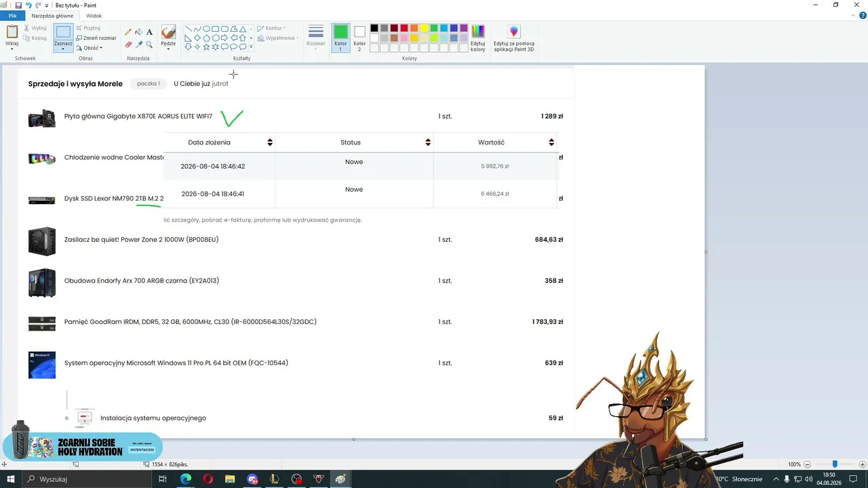The image size is (868, 488).
Task: Click the taskbar clock showing 18:50
Action: [829, 479]
